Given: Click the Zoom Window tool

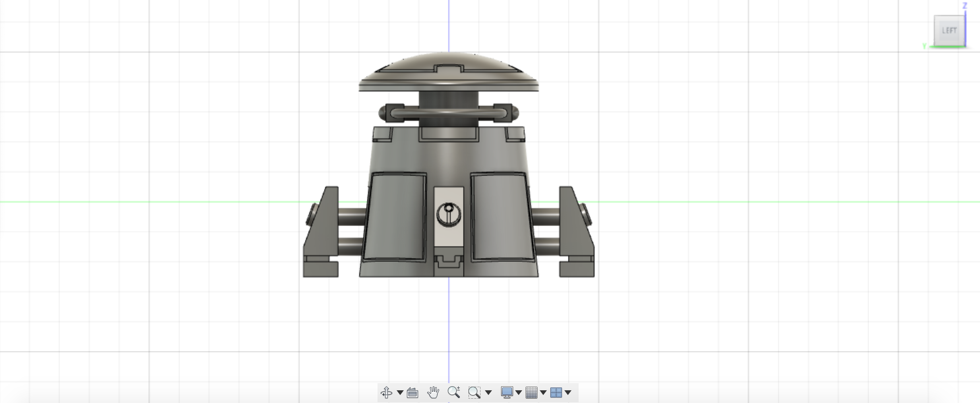Looking at the screenshot, I should click(474, 392).
